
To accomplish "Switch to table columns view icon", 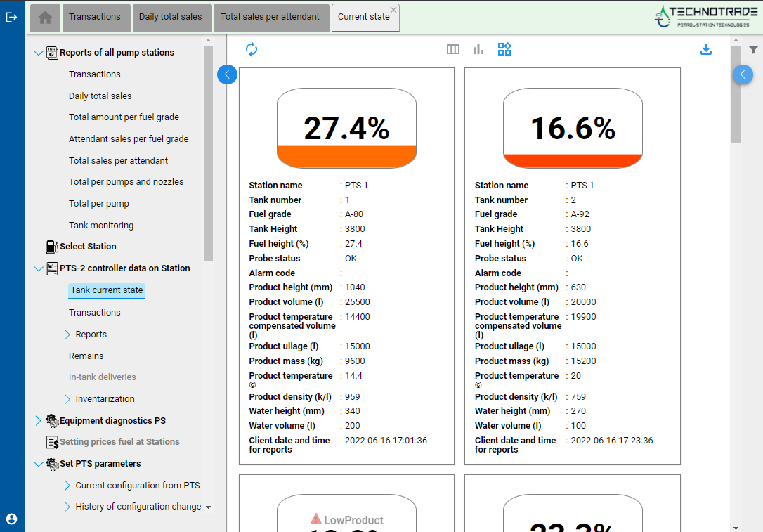I will pyautogui.click(x=453, y=49).
